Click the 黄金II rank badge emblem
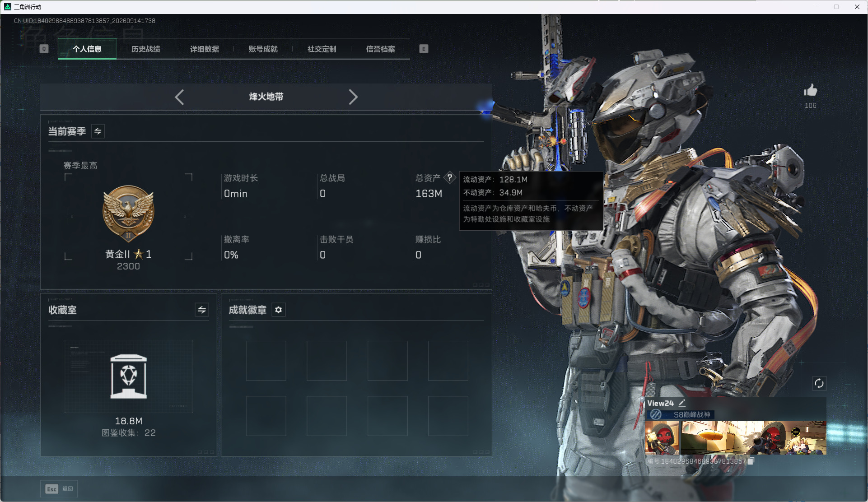The image size is (868, 502). 129,214
